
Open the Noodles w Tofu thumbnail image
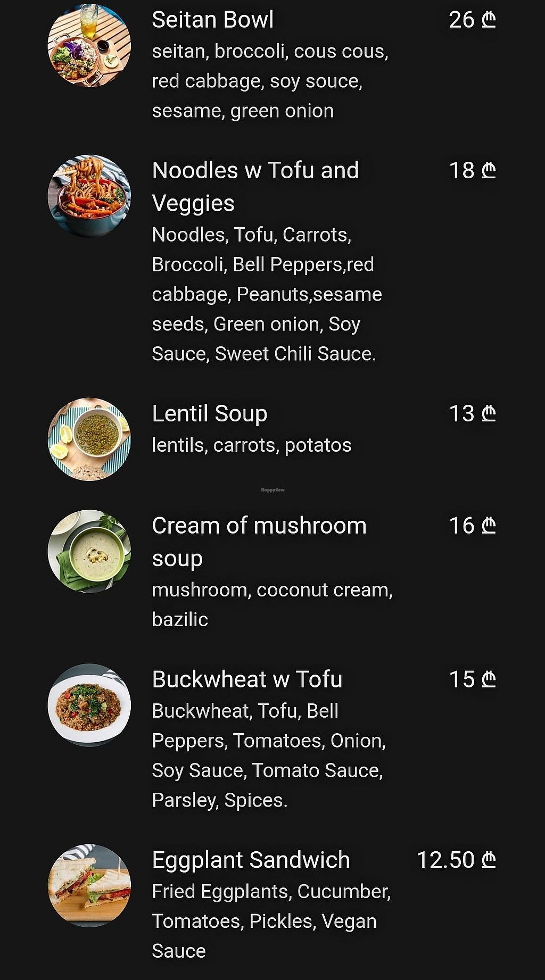tap(89, 196)
